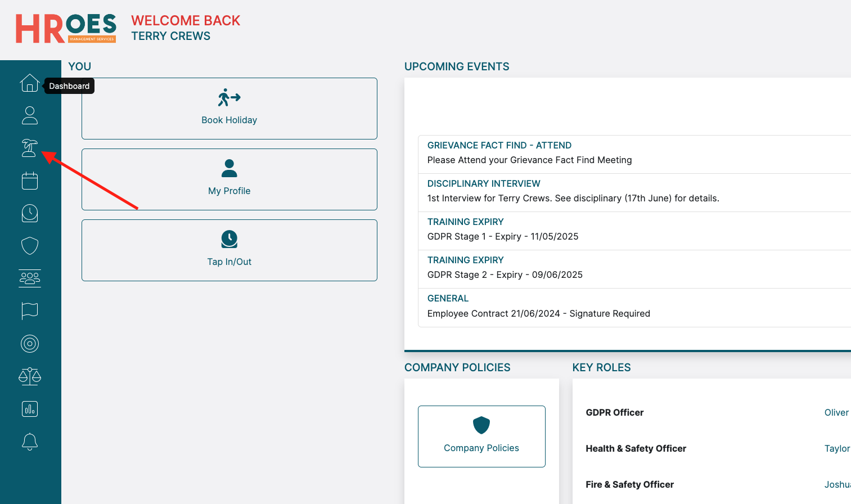The image size is (851, 504).
Task: Open the flag icon in sidebar
Action: pyautogui.click(x=30, y=310)
